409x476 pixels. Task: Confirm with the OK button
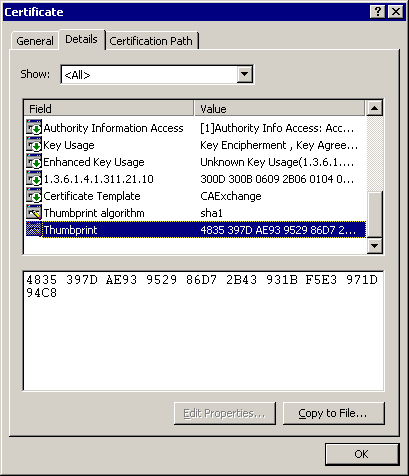click(x=362, y=454)
